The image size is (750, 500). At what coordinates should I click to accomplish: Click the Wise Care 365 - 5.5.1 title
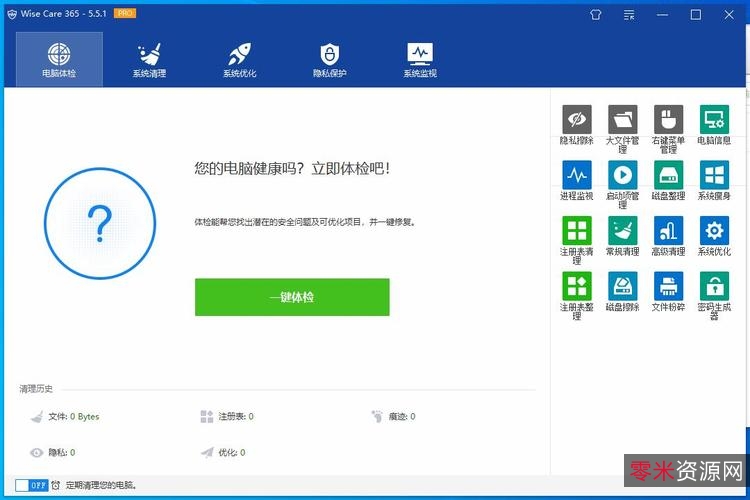coord(64,14)
